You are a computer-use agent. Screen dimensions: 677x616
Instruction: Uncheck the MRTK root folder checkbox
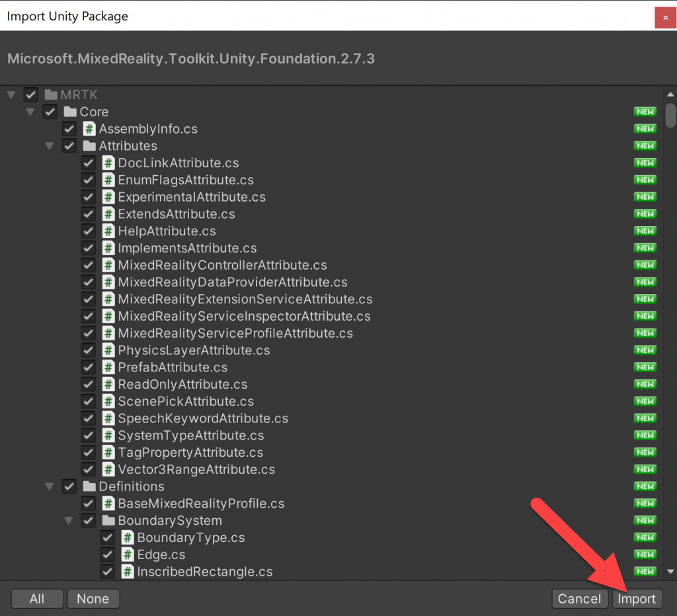(30, 95)
